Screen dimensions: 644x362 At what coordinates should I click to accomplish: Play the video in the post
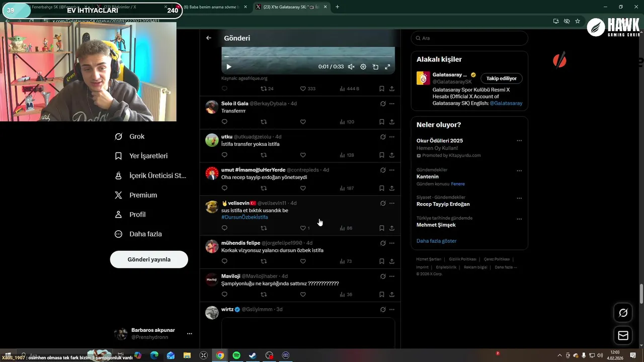pyautogui.click(x=229, y=67)
